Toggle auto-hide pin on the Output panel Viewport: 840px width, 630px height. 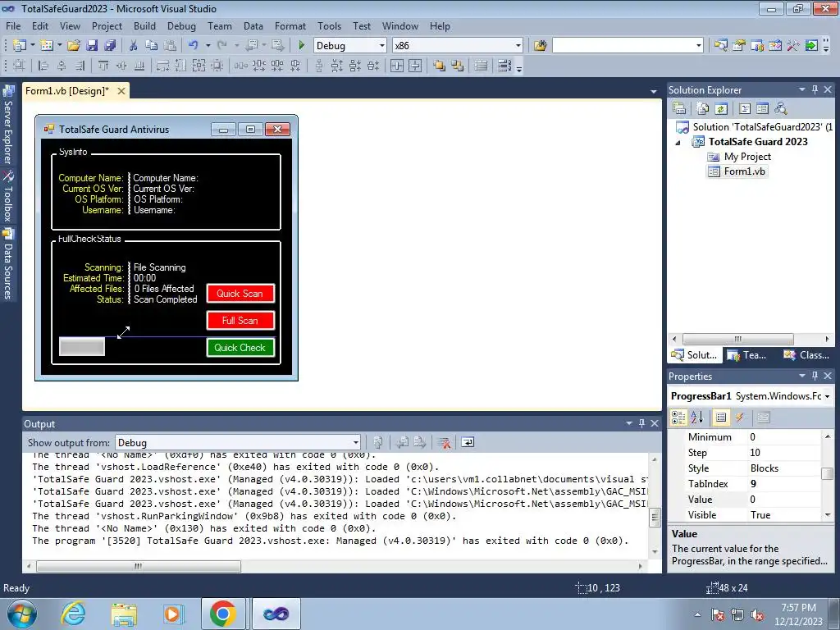coord(641,423)
